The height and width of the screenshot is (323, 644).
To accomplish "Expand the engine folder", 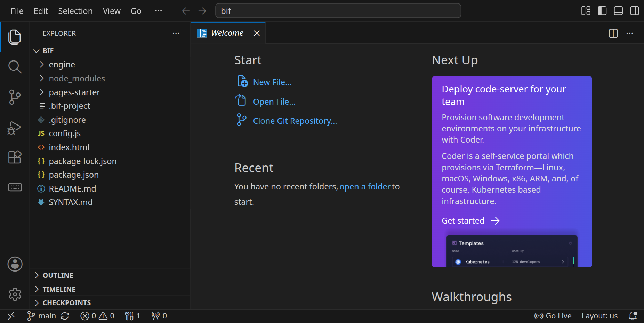I will pos(42,64).
